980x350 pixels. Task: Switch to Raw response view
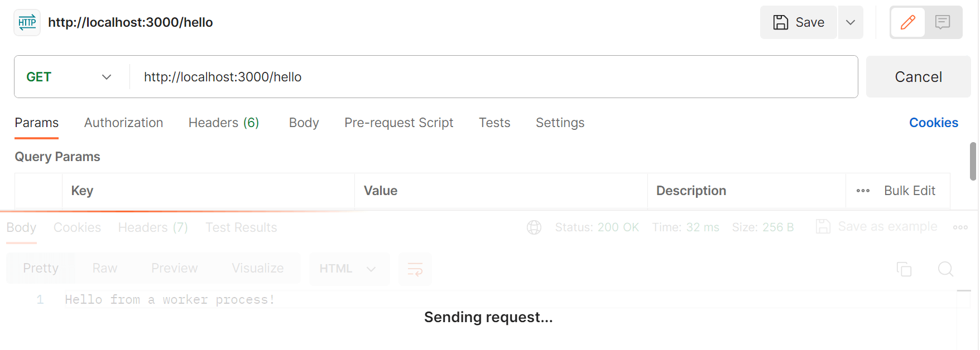tap(105, 269)
